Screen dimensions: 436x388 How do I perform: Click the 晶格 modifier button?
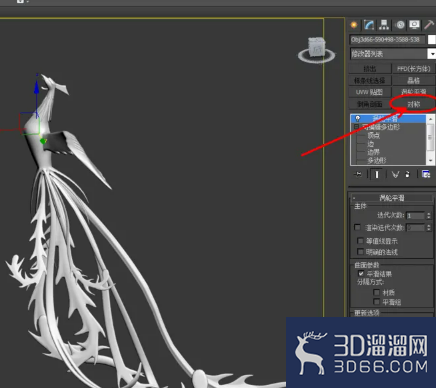click(414, 81)
